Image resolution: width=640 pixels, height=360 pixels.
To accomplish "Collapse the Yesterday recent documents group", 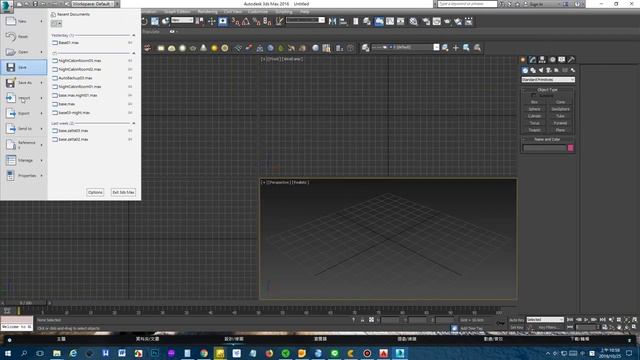I will pyautogui.click(x=133, y=36).
